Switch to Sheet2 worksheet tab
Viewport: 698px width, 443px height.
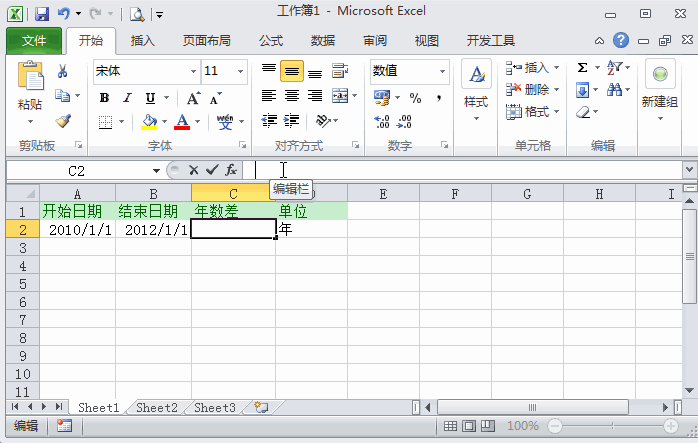(x=157, y=407)
